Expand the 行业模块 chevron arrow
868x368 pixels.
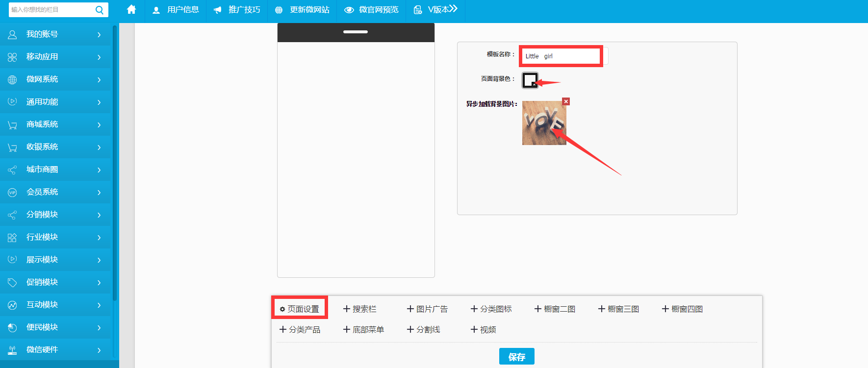[x=99, y=238]
